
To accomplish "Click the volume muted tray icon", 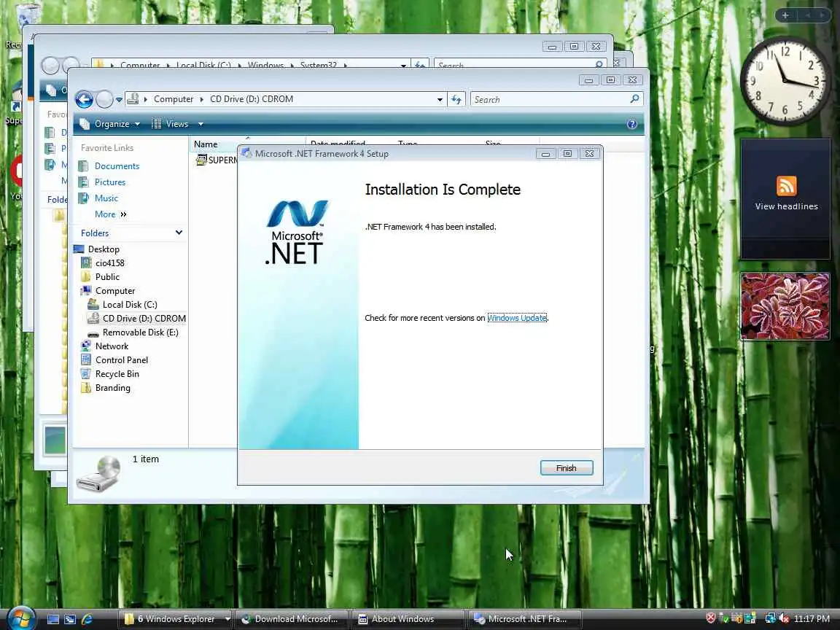I will pos(783,619).
